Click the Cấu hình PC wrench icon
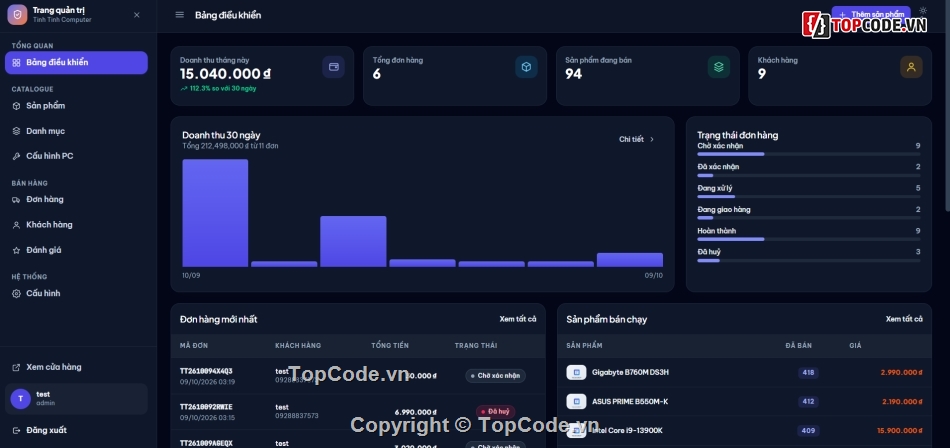Image resolution: width=950 pixels, height=448 pixels. tap(16, 156)
